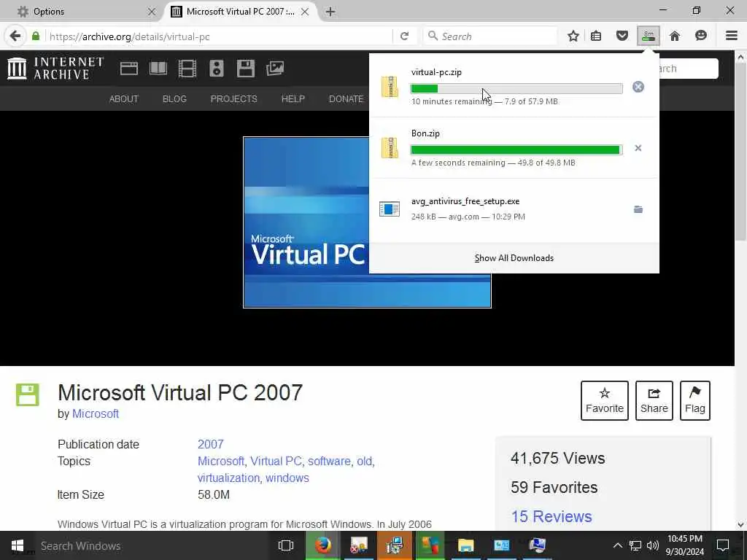The width and height of the screenshot is (747, 560).
Task: Open the windows topic link
Action: [x=287, y=478]
